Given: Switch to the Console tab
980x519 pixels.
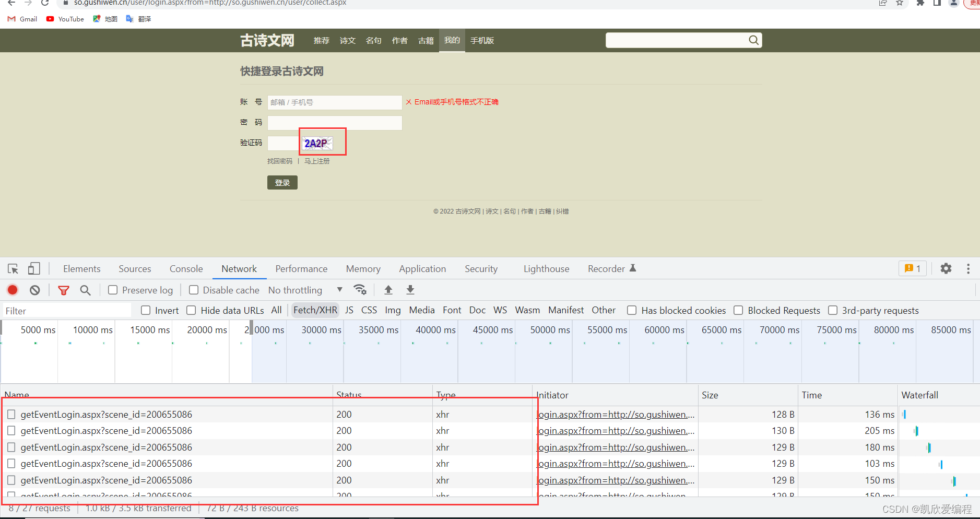Looking at the screenshot, I should pyautogui.click(x=186, y=268).
